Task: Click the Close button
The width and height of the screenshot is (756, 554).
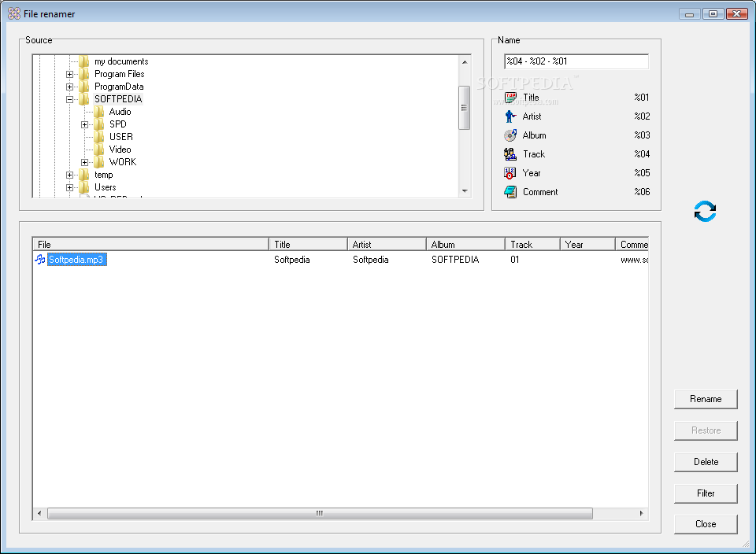Action: pos(706,524)
